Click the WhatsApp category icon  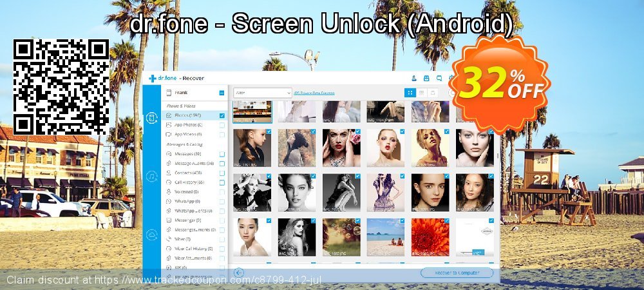click(168, 201)
